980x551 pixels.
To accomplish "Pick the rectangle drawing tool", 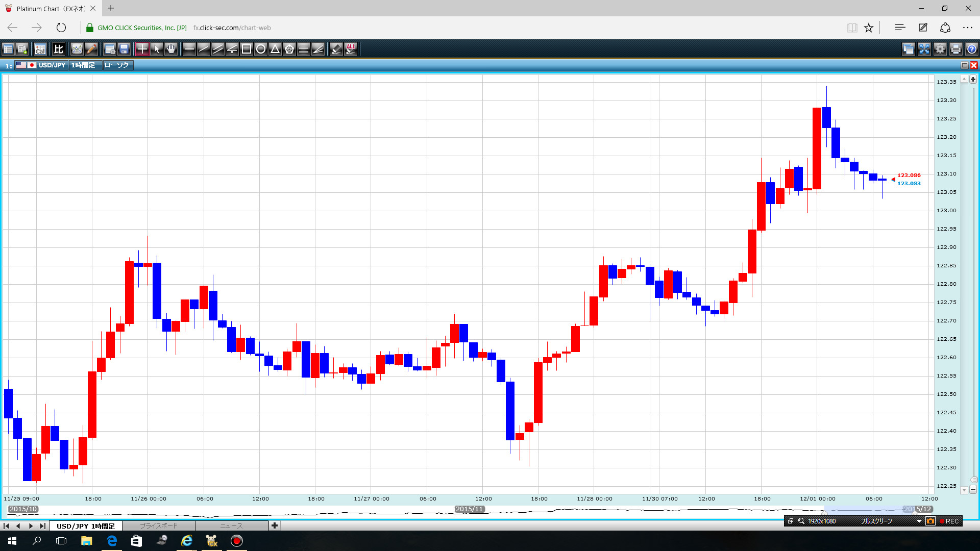I will pos(247,49).
